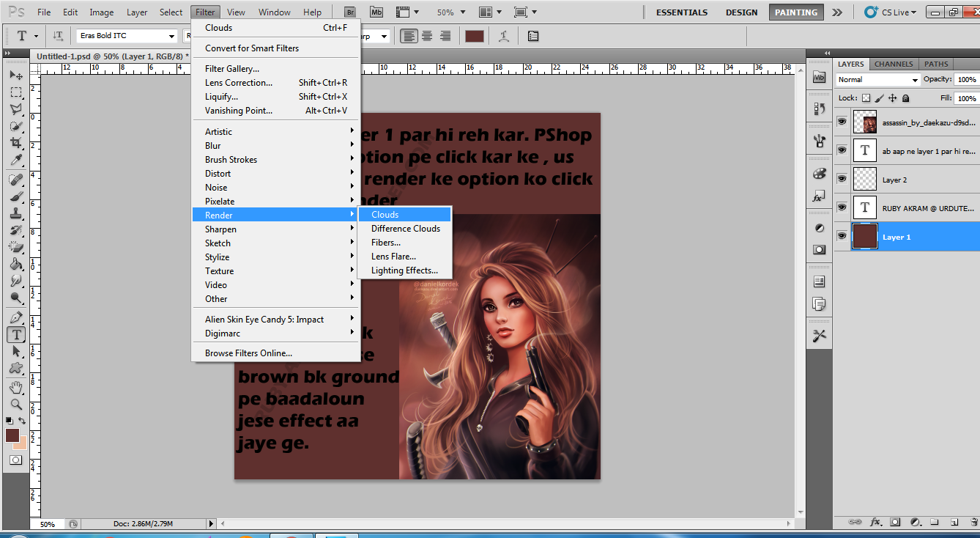Add a layer mask from Layers panel footer
This screenshot has width=980, height=538.
coord(895,522)
